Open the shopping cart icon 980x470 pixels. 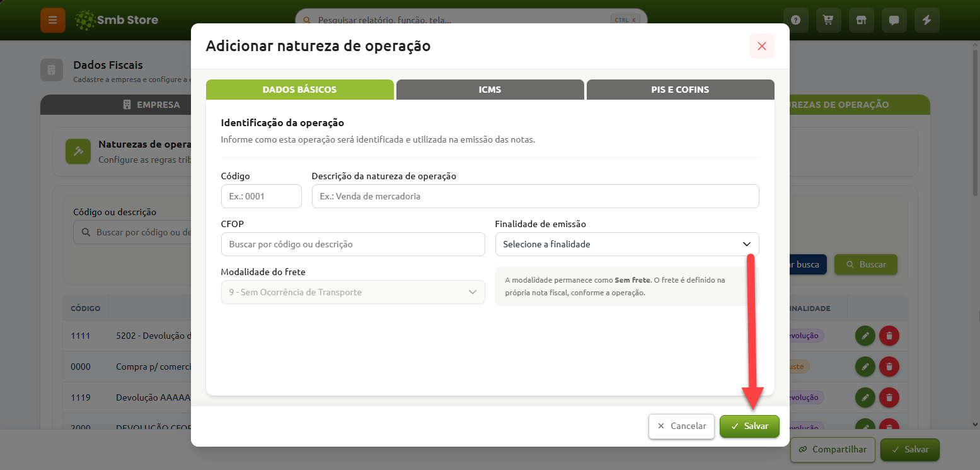(x=829, y=20)
